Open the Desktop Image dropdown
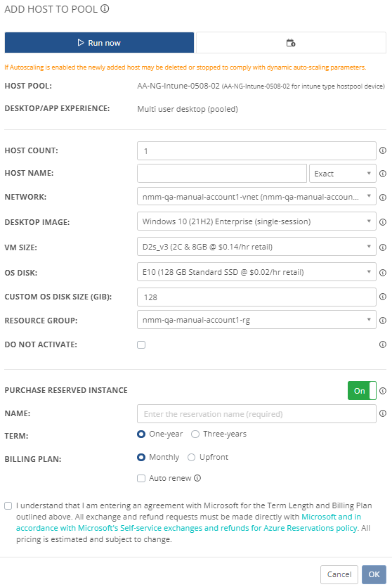 (256, 221)
